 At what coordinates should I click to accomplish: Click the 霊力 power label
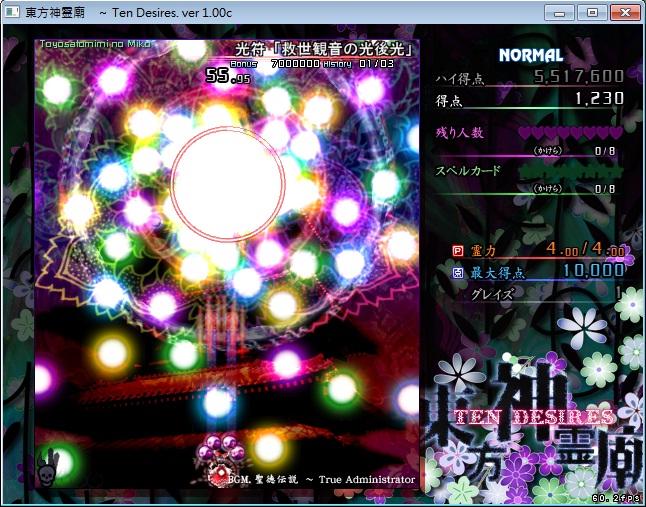(x=482, y=250)
